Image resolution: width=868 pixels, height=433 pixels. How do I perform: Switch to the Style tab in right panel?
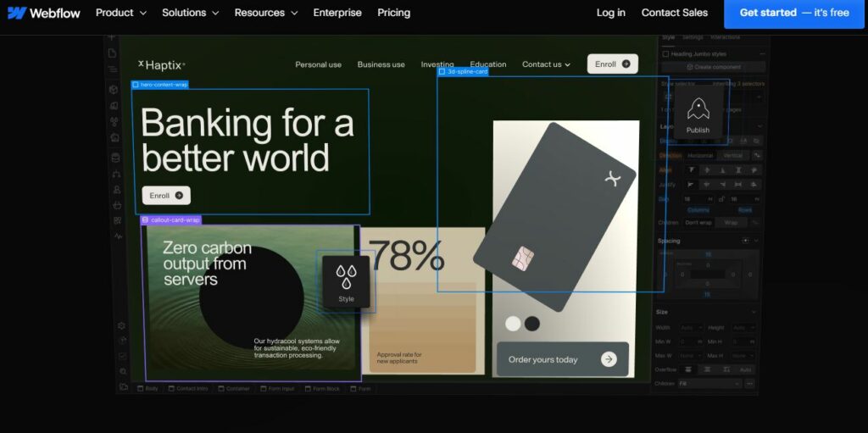coord(669,37)
